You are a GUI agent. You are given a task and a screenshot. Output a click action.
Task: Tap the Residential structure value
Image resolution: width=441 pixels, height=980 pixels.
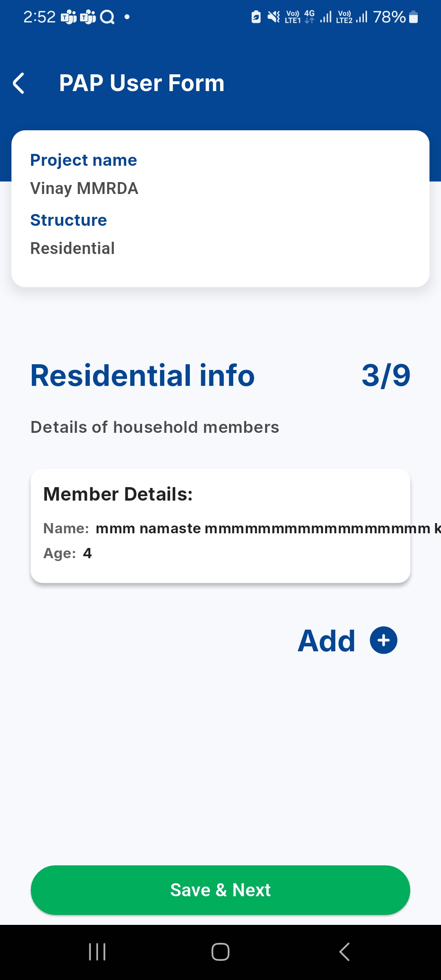tap(73, 248)
